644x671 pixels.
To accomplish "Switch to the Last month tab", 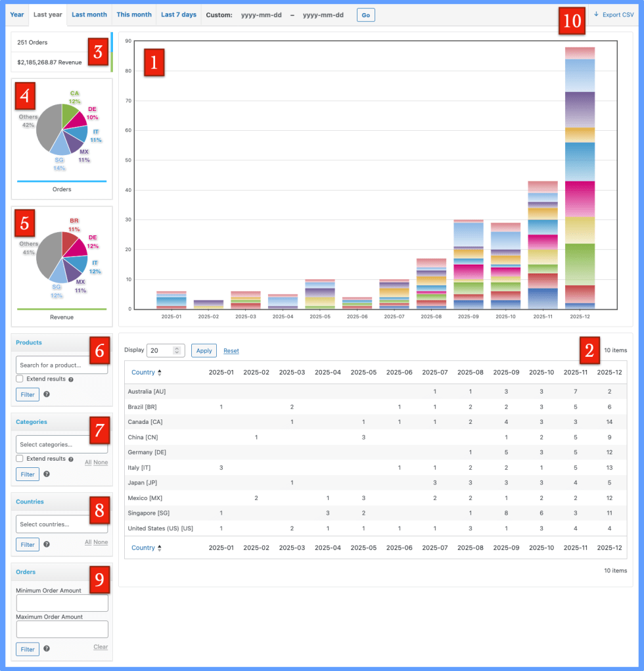I will pyautogui.click(x=89, y=14).
